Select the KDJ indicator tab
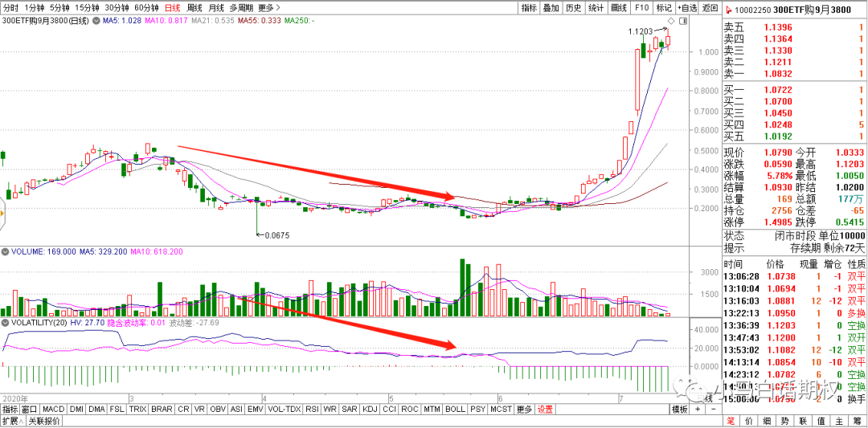Viewport: 868px width, 428px height. point(370,409)
